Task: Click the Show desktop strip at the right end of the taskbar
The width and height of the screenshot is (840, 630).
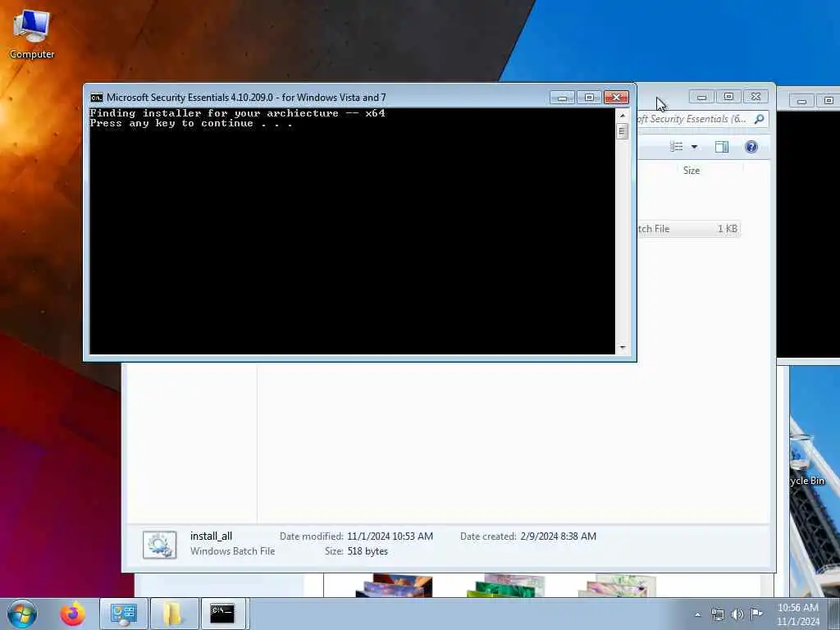Action: tap(836, 614)
